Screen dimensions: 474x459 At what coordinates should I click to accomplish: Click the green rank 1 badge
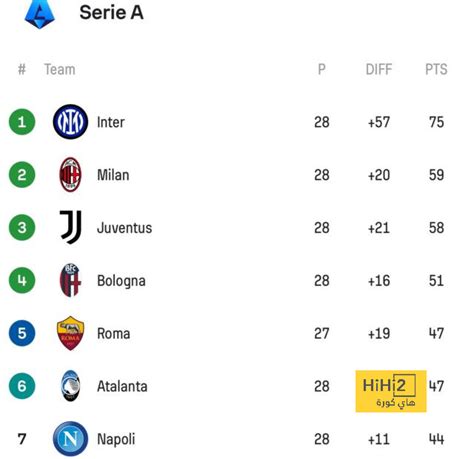point(22,122)
